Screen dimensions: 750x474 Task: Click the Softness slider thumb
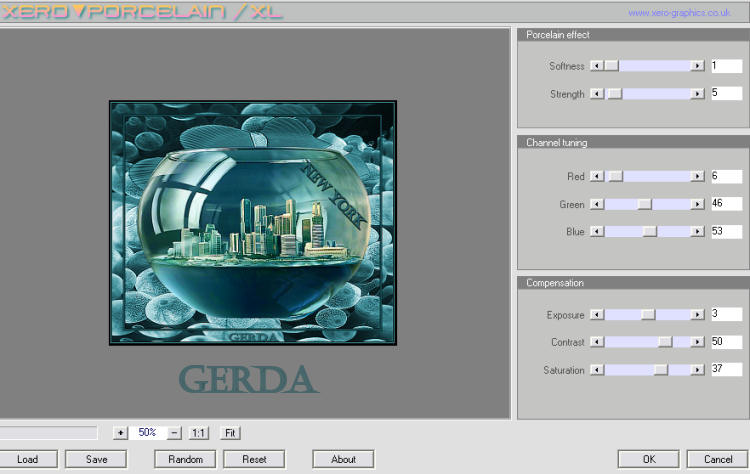[611, 66]
